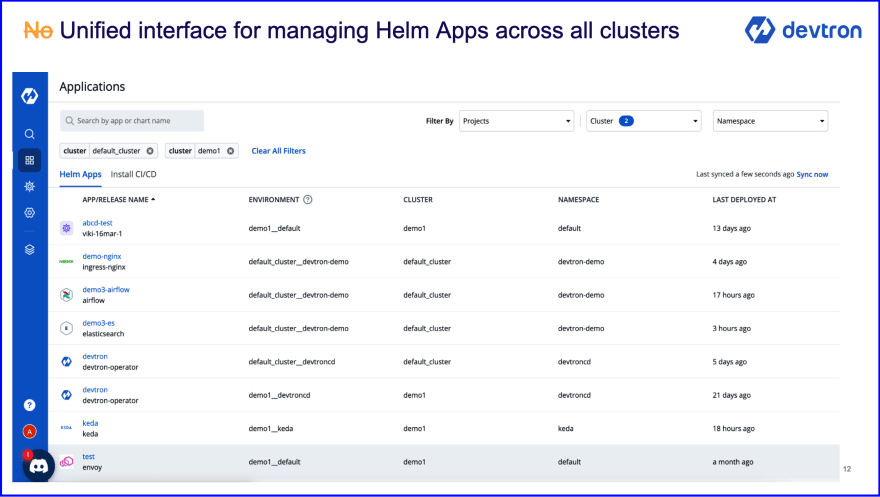The image size is (880, 497).
Task: Switch to Install CI/CD tab
Action: (x=134, y=174)
